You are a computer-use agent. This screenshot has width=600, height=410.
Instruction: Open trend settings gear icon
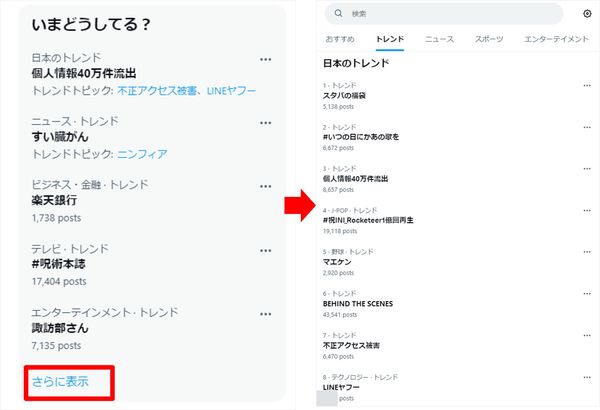coord(587,14)
